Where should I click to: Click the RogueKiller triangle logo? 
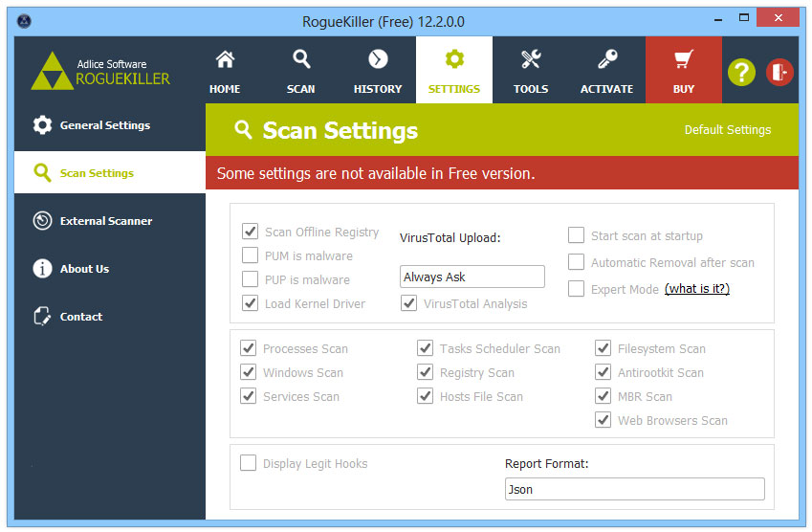52,72
